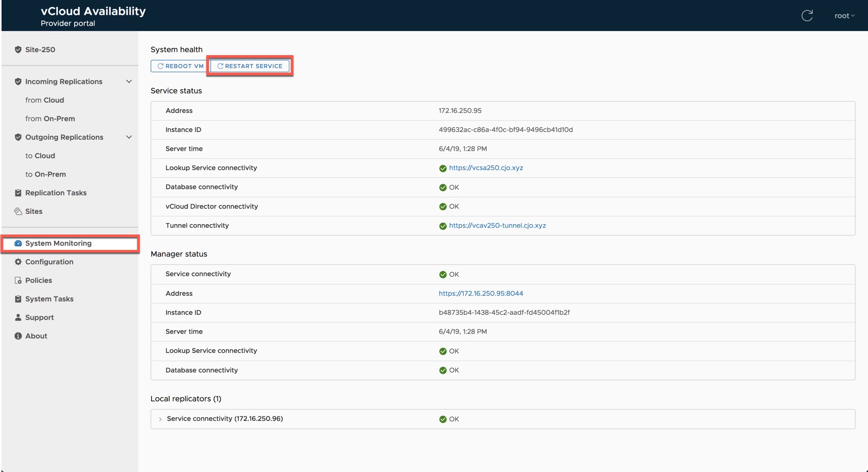Collapse the Outgoing Replications chevron
This screenshot has width=868, height=472.
coord(129,137)
